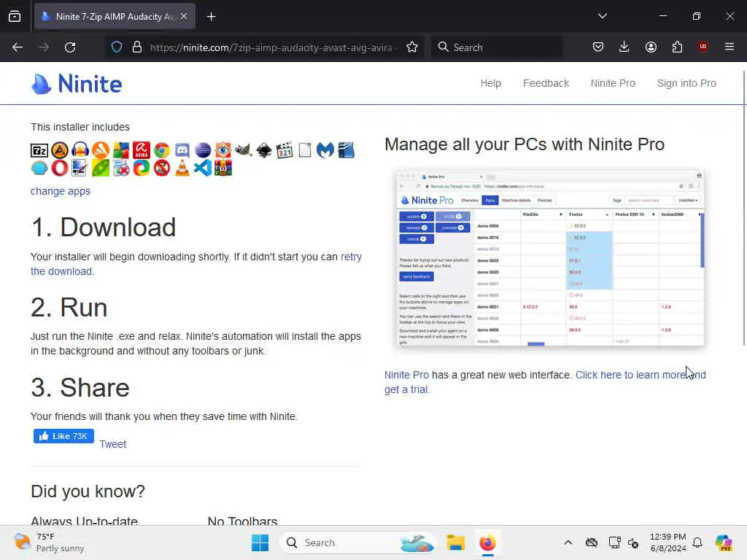Click the VLC cone icon
The width and height of the screenshot is (747, 560).
tap(182, 168)
